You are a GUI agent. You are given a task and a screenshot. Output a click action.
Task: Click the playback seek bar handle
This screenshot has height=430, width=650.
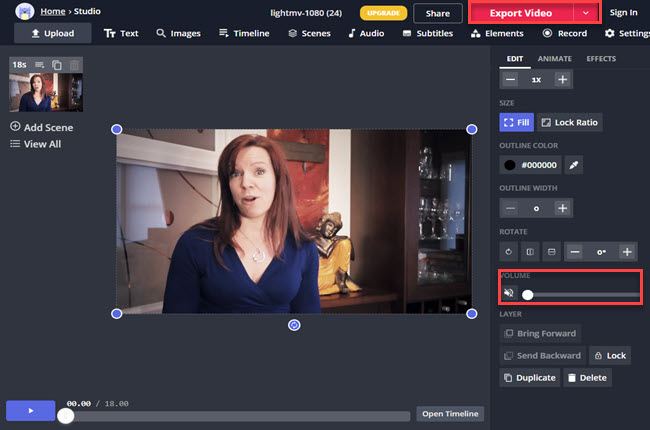pos(65,416)
